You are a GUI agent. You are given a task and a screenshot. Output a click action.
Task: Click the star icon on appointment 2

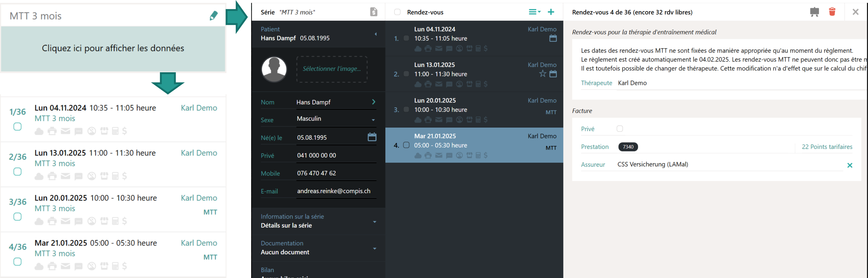click(x=542, y=74)
